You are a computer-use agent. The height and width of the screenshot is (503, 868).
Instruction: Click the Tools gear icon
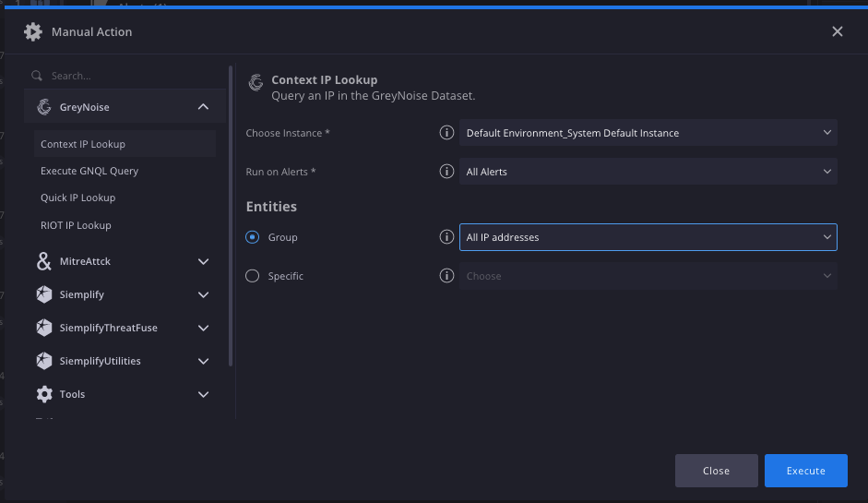(x=44, y=394)
